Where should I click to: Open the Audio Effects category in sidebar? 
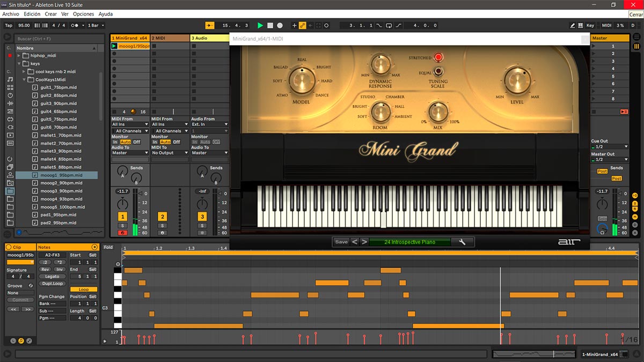[10, 103]
